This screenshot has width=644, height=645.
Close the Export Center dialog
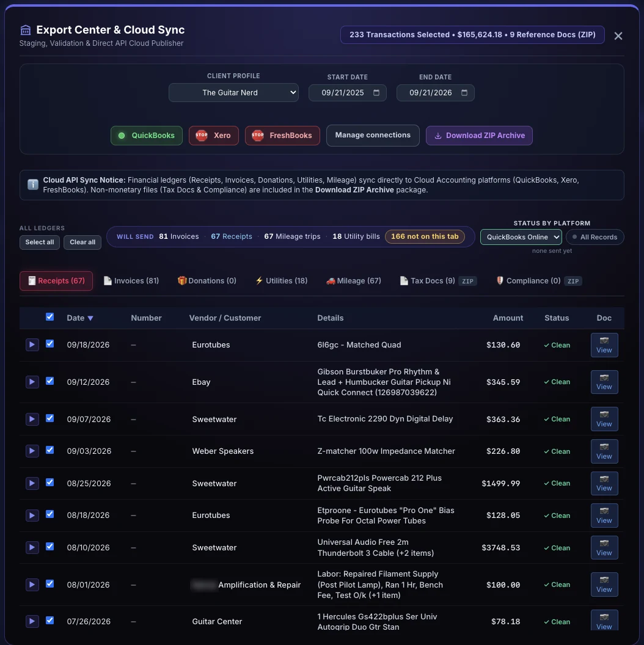pos(618,36)
